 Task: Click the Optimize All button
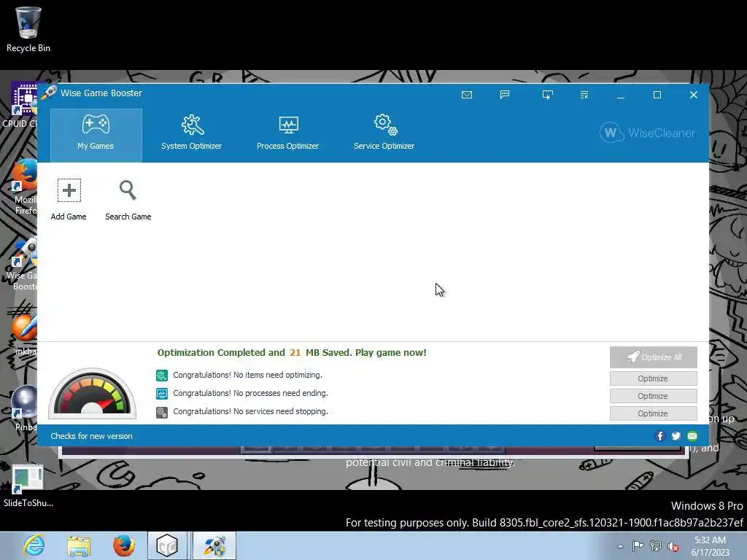pos(653,357)
